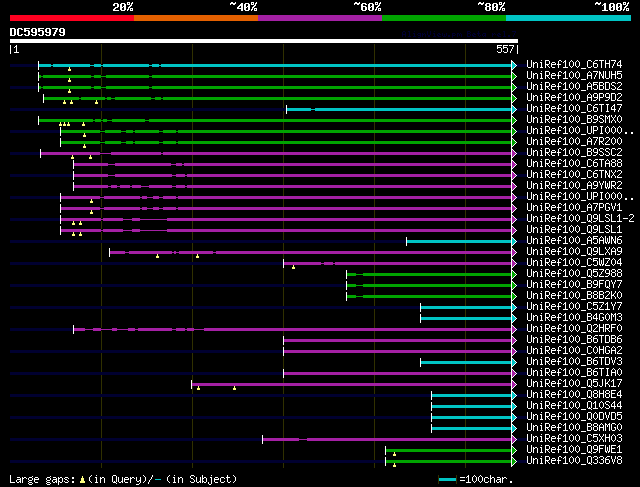
Task: Open the UniRef100_B9SSC2 label
Action: click(574, 153)
